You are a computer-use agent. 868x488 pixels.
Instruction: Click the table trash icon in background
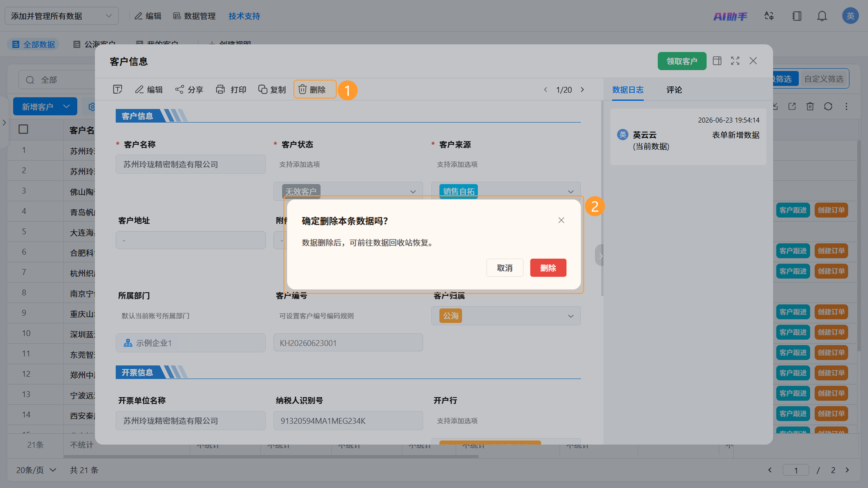click(x=810, y=107)
